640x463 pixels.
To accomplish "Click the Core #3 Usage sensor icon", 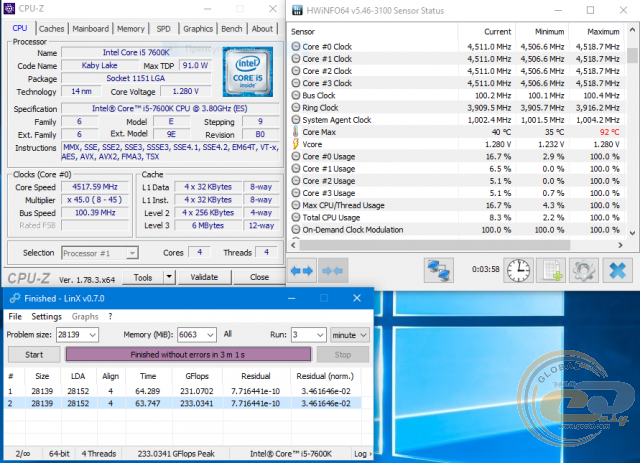I will coord(296,193).
